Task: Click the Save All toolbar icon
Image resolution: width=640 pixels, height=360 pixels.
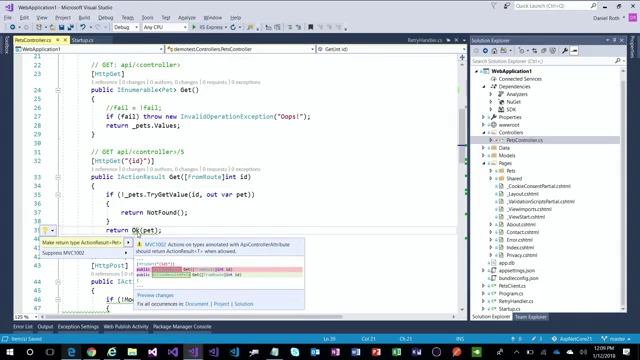Action: (x=70, y=27)
